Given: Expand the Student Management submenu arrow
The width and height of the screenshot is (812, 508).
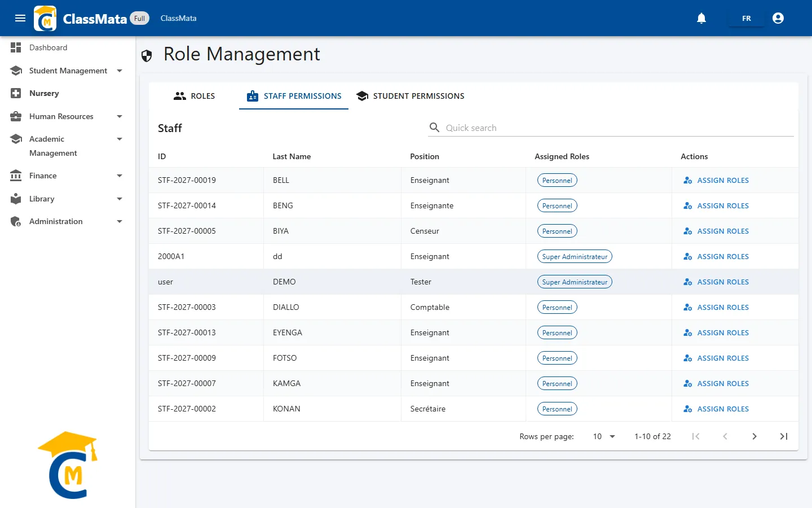Looking at the screenshot, I should 120,71.
